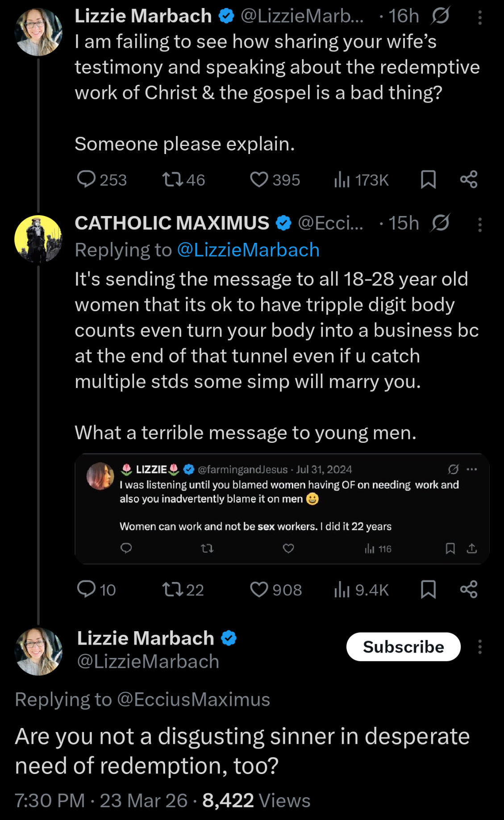This screenshot has width=504, height=820.
Task: Subscribe to Lizzie Marbach
Action: coord(403,647)
